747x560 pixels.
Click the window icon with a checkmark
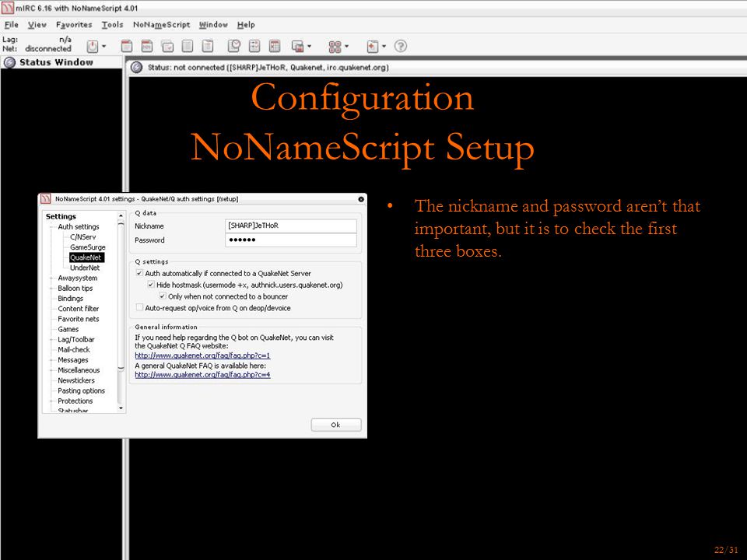click(x=167, y=46)
